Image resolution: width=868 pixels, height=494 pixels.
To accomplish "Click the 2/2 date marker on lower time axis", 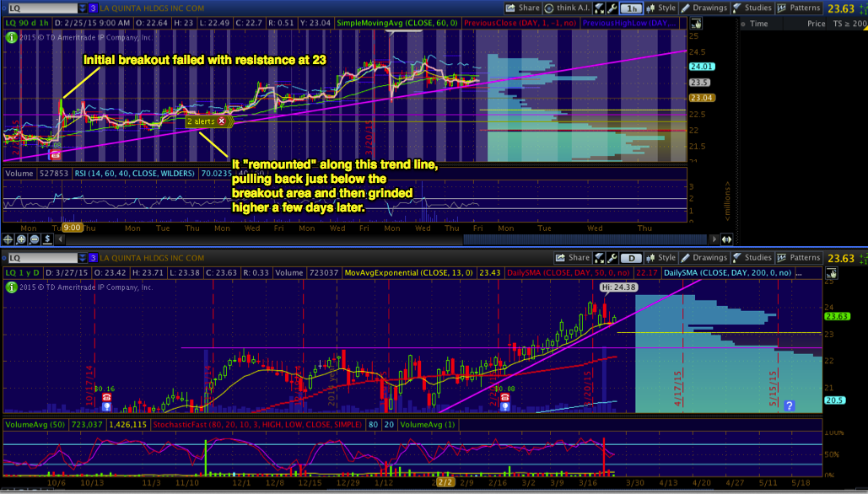I will pyautogui.click(x=445, y=482).
